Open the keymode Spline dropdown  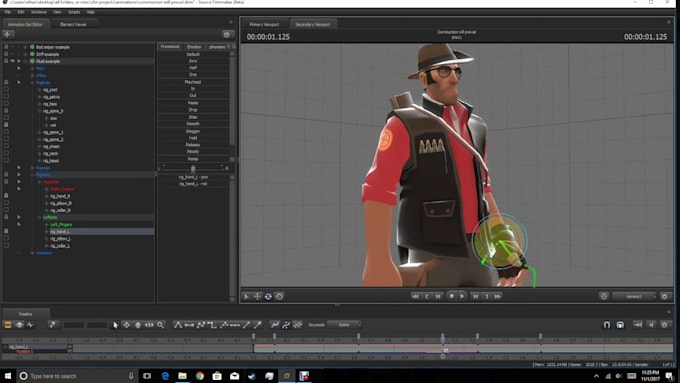coord(344,324)
